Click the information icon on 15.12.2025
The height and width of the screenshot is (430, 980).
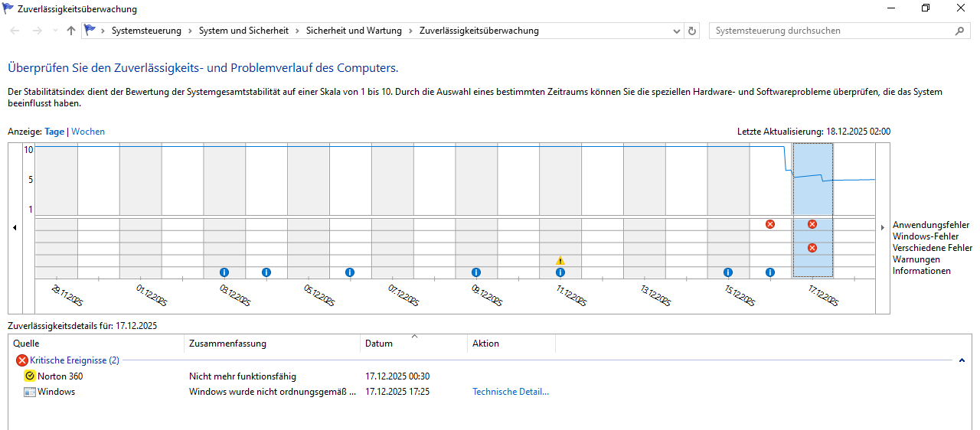[x=728, y=272]
